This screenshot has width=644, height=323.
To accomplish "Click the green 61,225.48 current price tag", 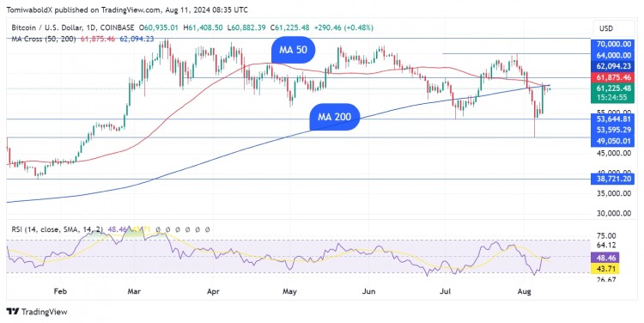I will 612,88.
